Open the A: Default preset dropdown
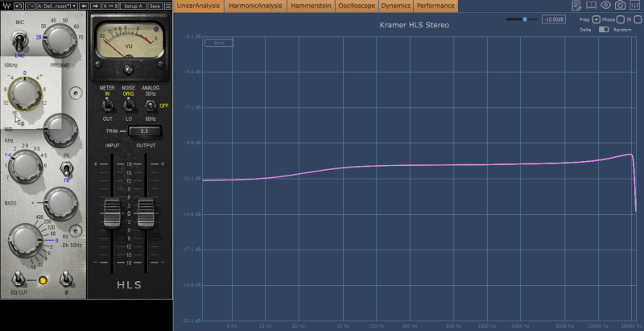 pyautogui.click(x=57, y=6)
